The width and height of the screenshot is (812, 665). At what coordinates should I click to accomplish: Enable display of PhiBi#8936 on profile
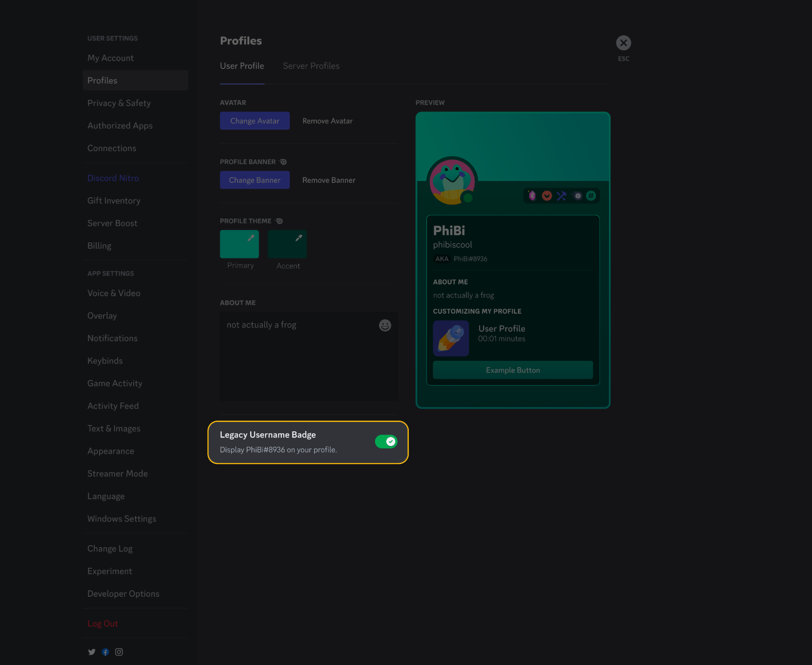coord(386,441)
